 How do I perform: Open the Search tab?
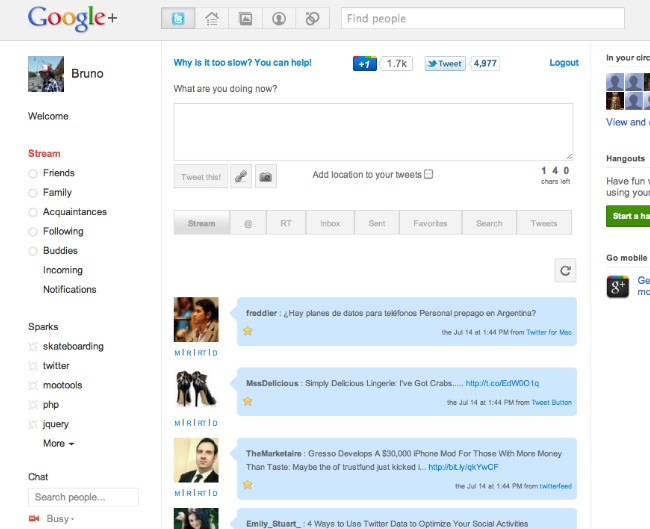[489, 223]
